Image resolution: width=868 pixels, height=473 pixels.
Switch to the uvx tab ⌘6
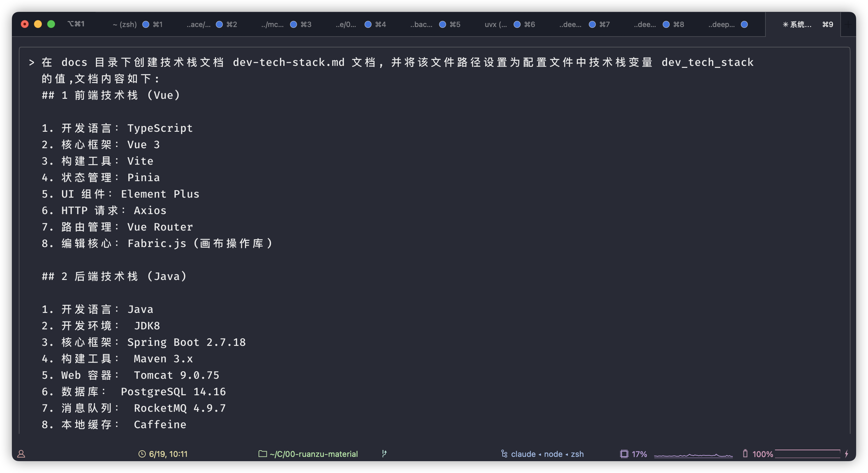tap(495, 24)
